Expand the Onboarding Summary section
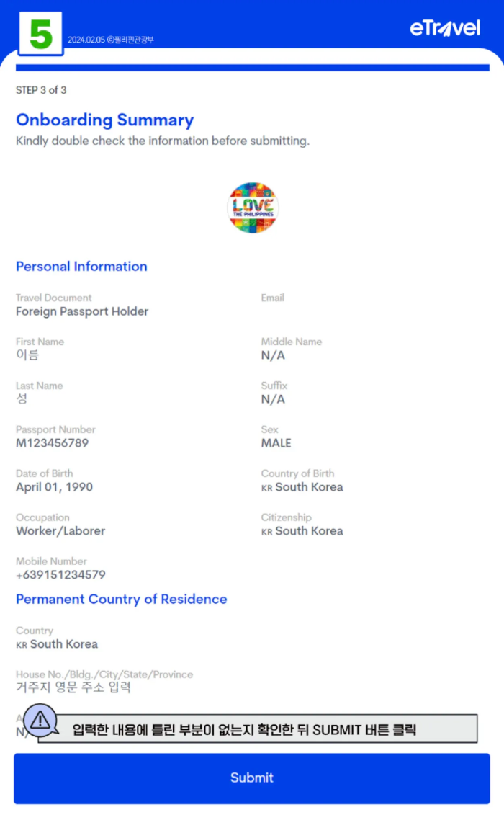 coord(104,120)
